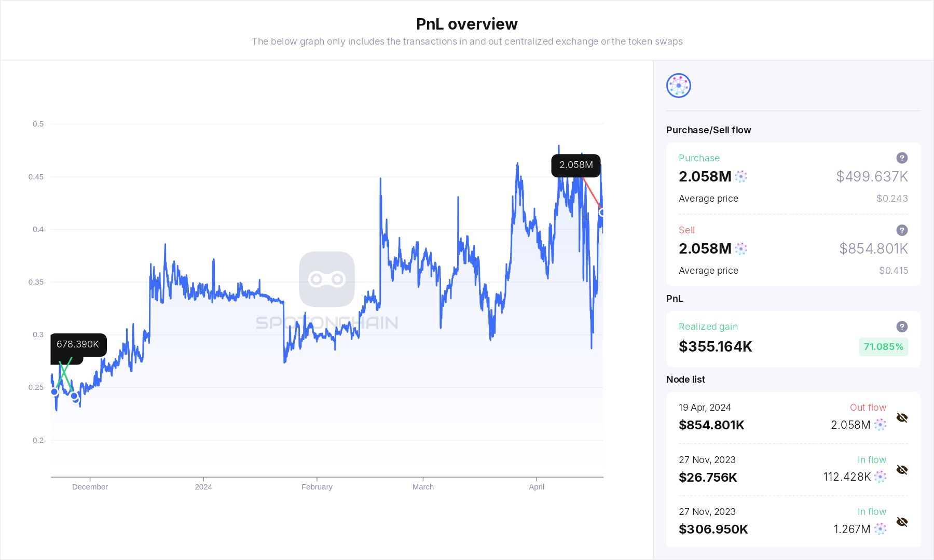Open the help tooltip next to Sell
The width and height of the screenshot is (934, 560).
(902, 230)
